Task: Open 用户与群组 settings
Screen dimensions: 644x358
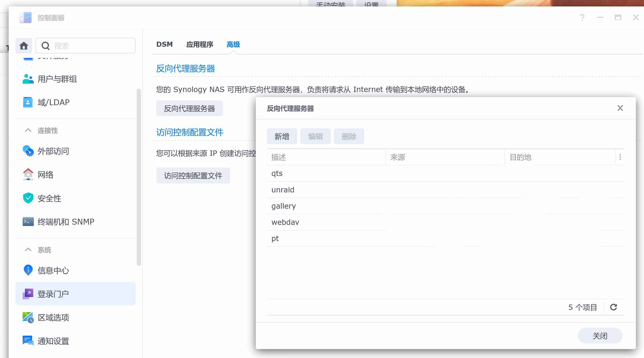Action: tap(57, 79)
